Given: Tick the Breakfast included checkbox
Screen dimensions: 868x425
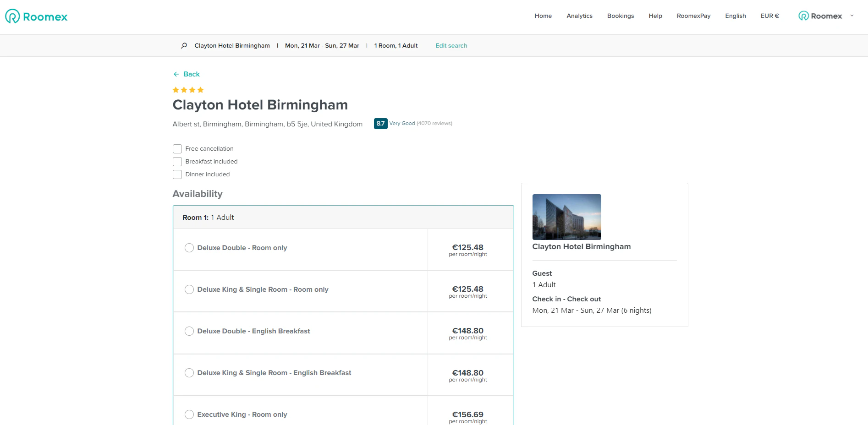Looking at the screenshot, I should 177,162.
